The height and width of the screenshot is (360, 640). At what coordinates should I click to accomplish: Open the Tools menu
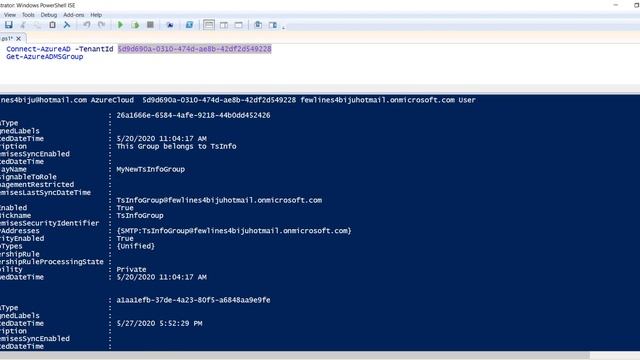point(28,15)
